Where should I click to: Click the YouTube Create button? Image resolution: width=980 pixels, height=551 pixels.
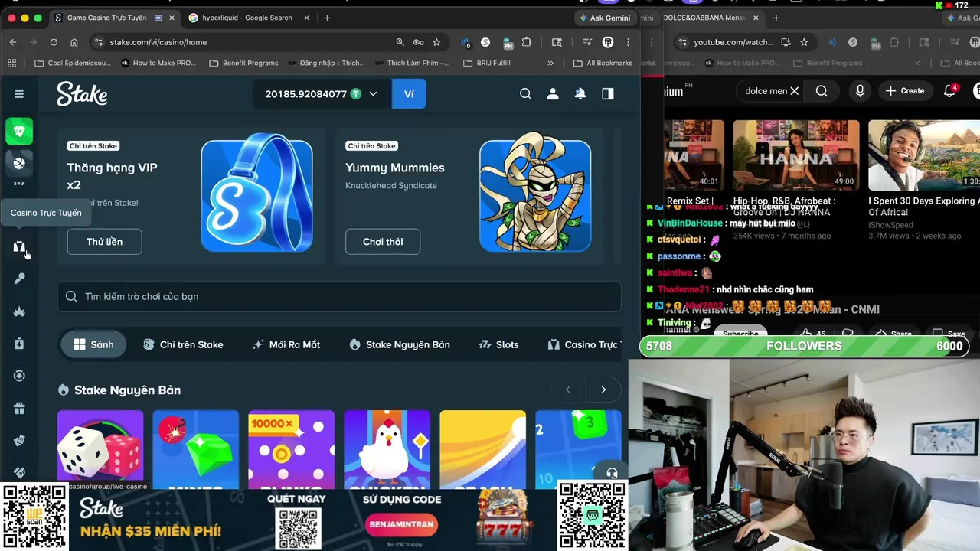point(905,90)
